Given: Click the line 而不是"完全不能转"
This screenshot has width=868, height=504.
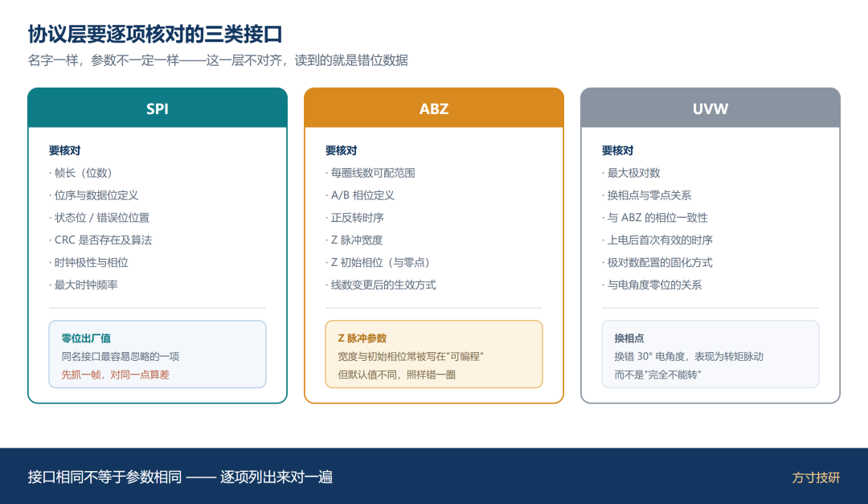Looking at the screenshot, I should (x=657, y=375).
